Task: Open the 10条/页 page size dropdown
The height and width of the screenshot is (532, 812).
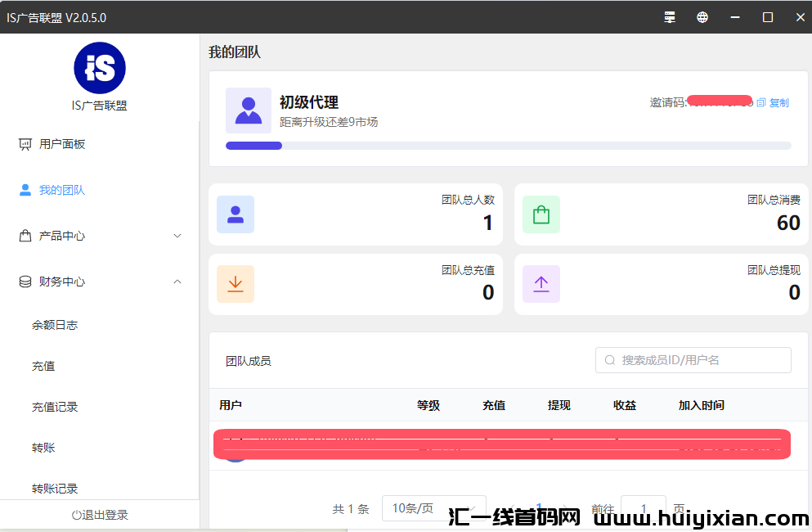Action: (433, 508)
